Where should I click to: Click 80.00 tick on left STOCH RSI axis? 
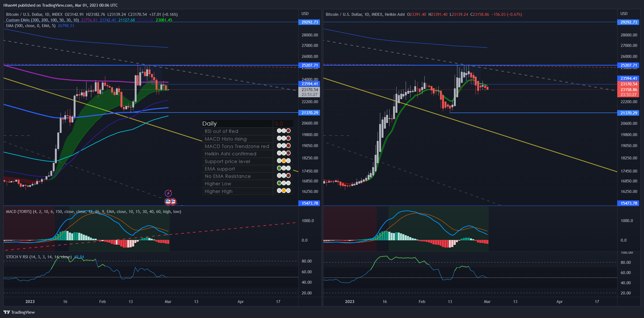[307, 261]
